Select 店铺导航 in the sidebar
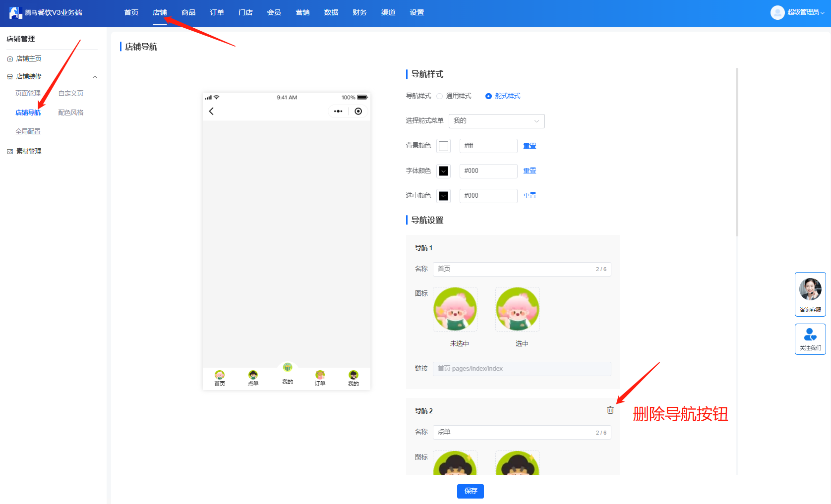This screenshot has height=504, width=831. [x=28, y=112]
